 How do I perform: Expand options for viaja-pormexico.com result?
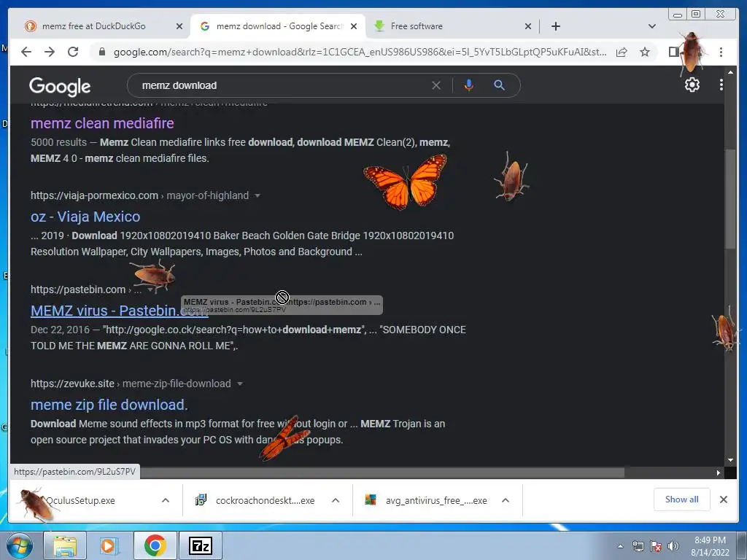(258, 195)
